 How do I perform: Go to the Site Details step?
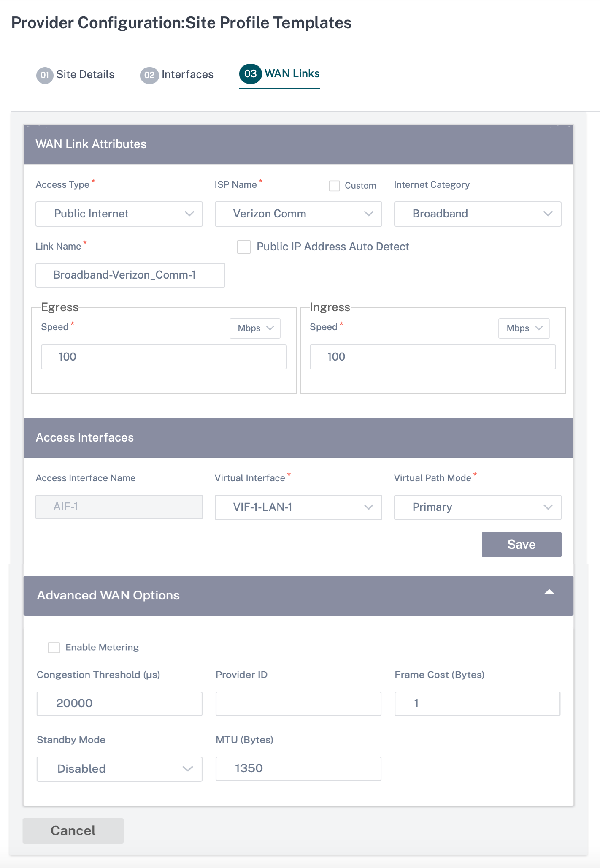76,75
